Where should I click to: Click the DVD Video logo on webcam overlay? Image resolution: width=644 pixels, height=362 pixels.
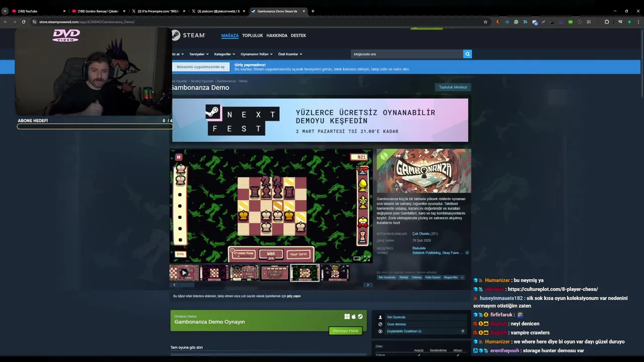point(66,35)
